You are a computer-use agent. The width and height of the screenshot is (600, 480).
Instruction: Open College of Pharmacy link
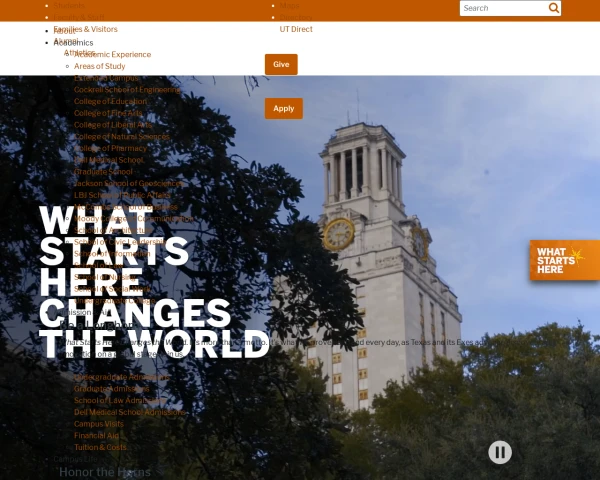tap(110, 148)
